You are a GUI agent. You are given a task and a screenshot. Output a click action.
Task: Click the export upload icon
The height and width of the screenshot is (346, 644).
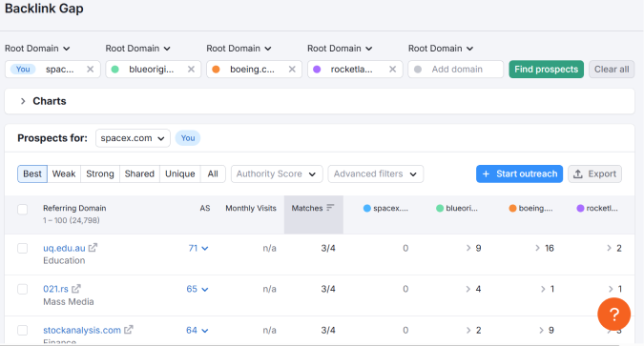[x=578, y=174]
